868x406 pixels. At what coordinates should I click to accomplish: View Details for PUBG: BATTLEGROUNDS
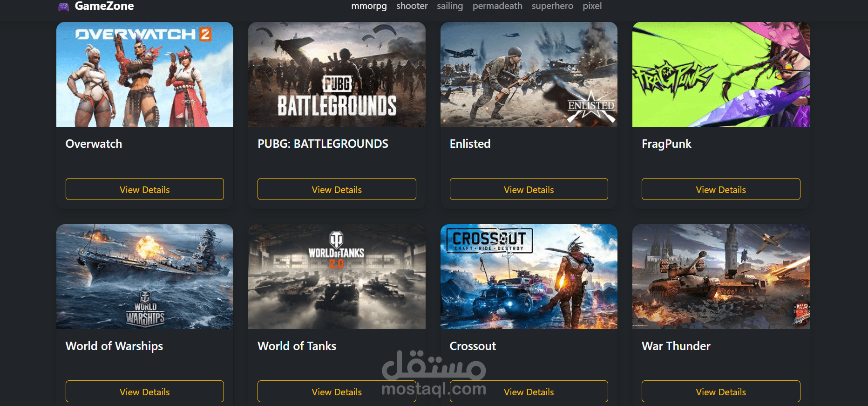pyautogui.click(x=337, y=189)
